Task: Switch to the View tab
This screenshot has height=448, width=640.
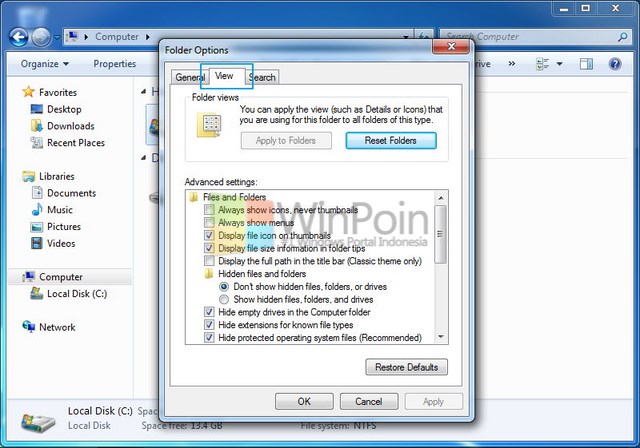Action: click(224, 76)
